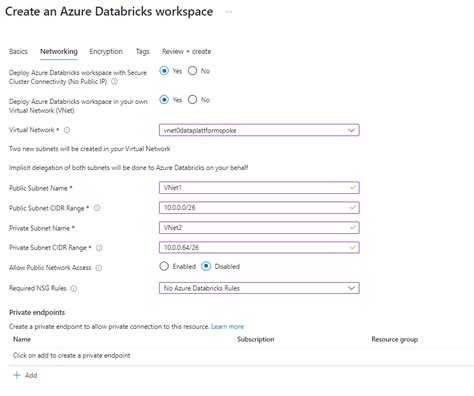This screenshot has height=396, width=474.
Task: Click 'Two new subnets will be created' notice
Action: tap(90, 149)
